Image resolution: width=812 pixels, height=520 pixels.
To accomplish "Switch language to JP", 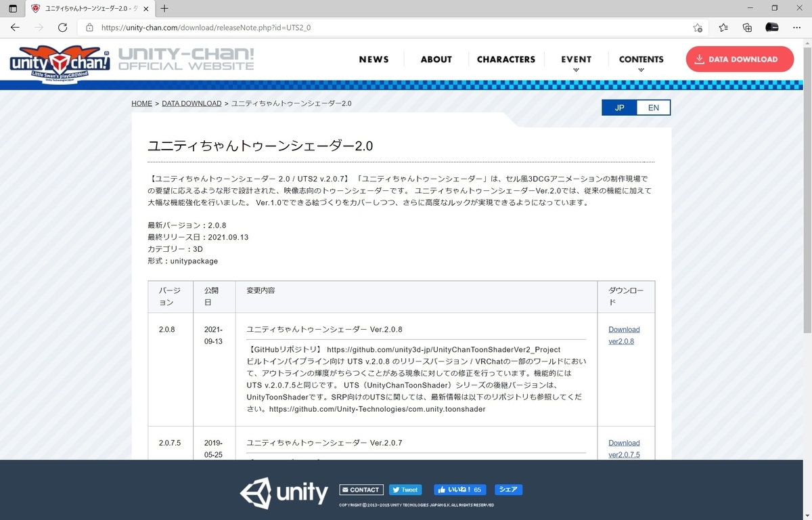I will (620, 108).
